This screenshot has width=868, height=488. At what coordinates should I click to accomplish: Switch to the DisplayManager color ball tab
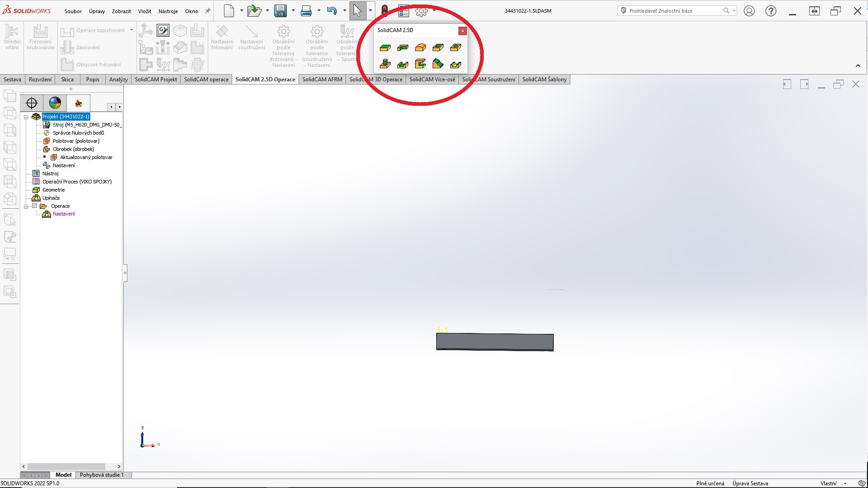[x=55, y=103]
